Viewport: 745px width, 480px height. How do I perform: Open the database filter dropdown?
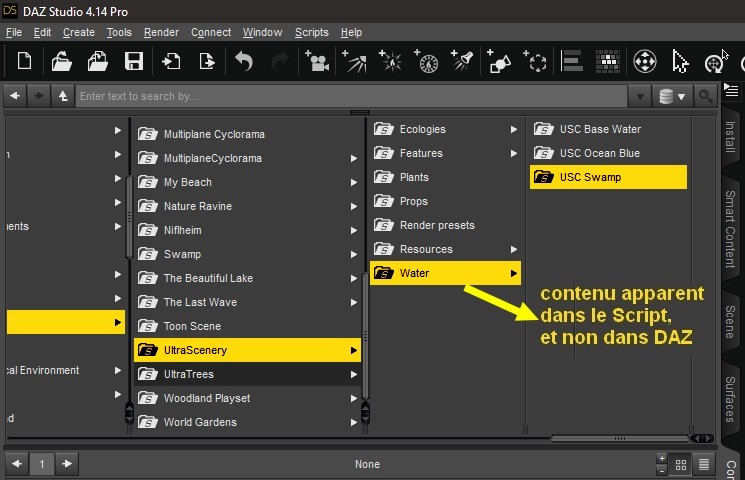[x=672, y=97]
